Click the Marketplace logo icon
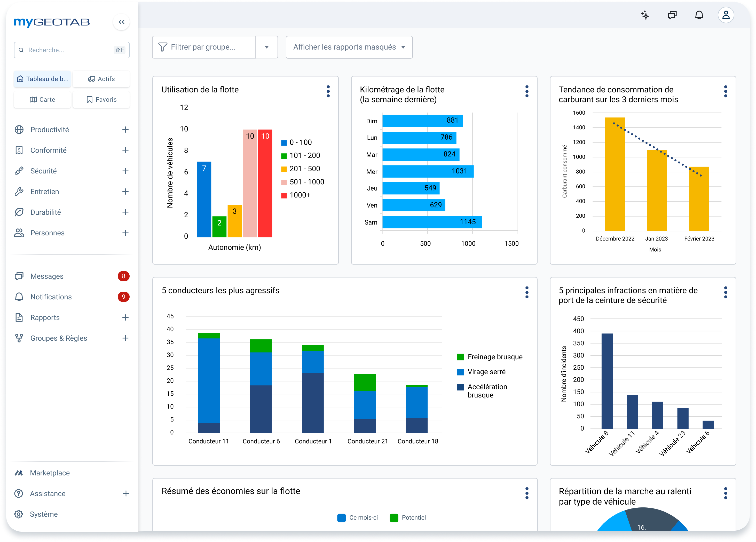The height and width of the screenshot is (542, 756). pyautogui.click(x=19, y=473)
